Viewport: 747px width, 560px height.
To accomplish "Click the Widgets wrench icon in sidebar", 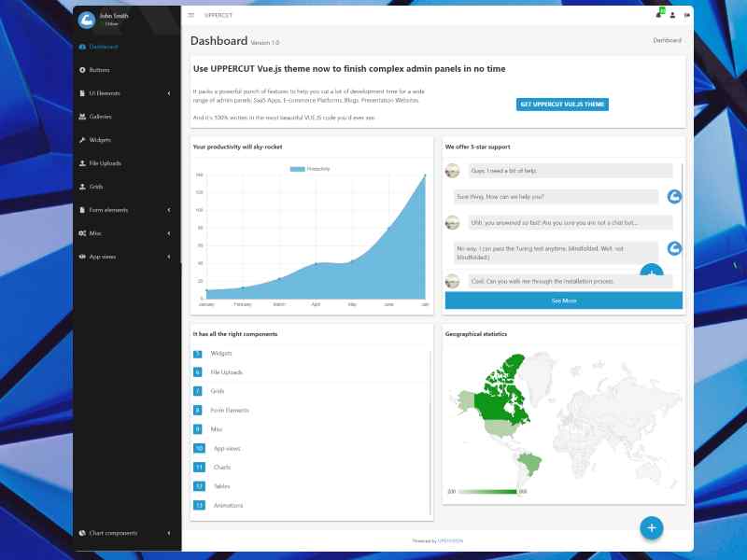I will (83, 140).
